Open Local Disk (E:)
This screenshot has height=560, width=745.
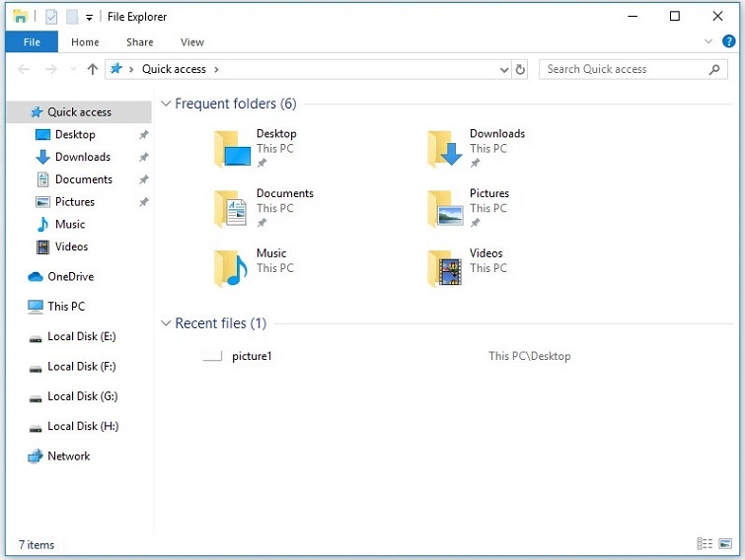(x=81, y=336)
